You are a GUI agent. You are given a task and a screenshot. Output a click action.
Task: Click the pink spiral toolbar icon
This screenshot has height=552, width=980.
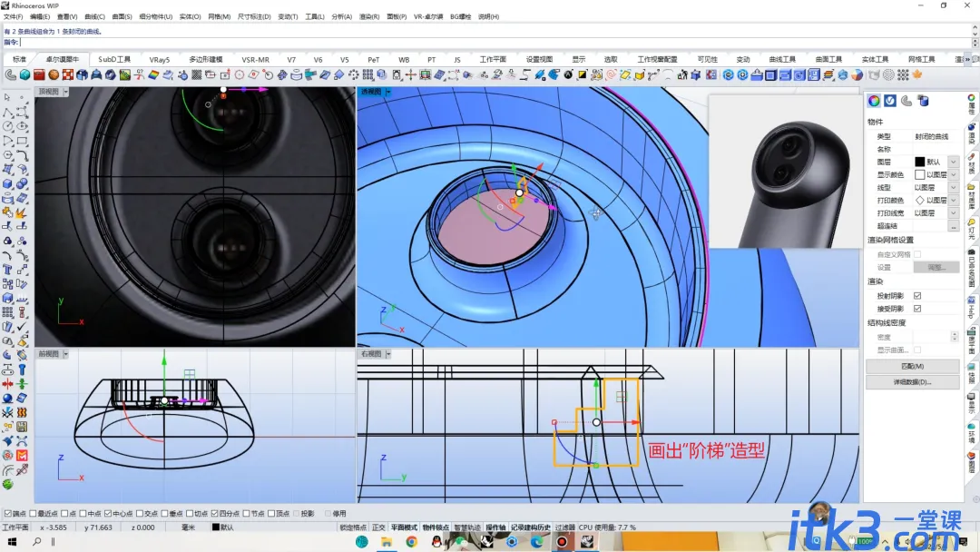(611, 75)
